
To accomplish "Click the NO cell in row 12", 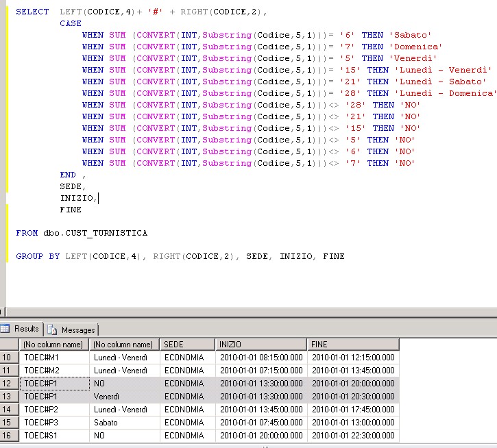I will [x=125, y=384].
